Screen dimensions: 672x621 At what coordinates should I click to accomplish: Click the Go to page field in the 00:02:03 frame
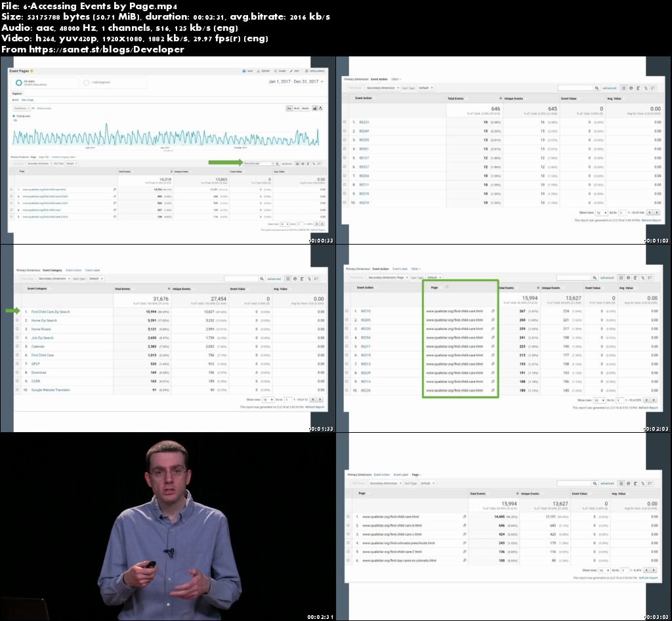pyautogui.click(x=619, y=400)
